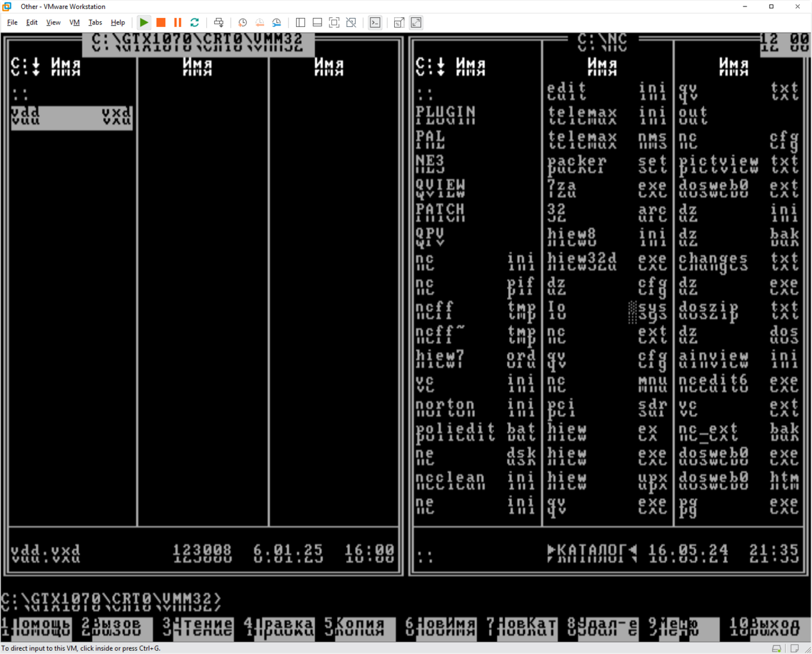Select the hiew32d.exe file
This screenshot has height=654, width=812.
(x=607, y=262)
